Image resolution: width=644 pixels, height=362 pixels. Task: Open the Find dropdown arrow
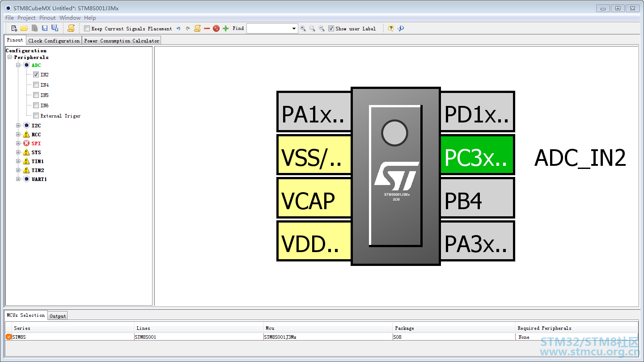click(x=294, y=29)
